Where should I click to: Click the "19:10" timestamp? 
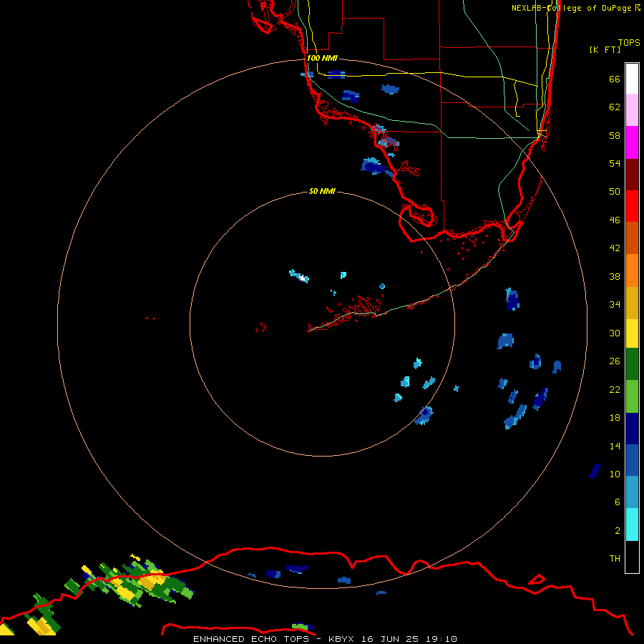tap(441, 639)
